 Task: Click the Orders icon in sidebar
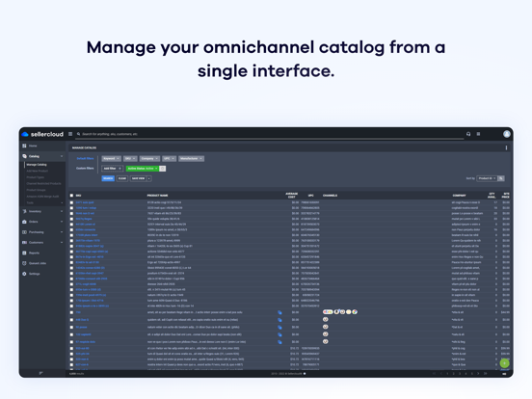[24, 222]
